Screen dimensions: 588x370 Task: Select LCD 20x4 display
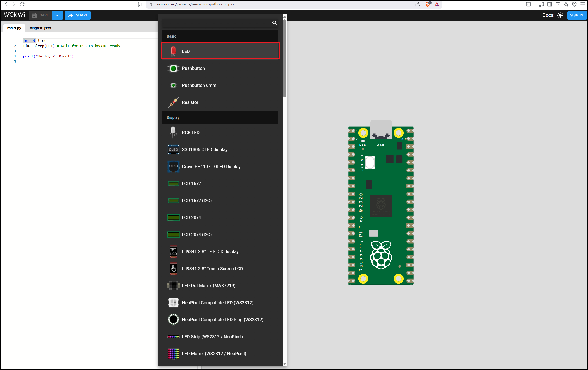pyautogui.click(x=220, y=217)
